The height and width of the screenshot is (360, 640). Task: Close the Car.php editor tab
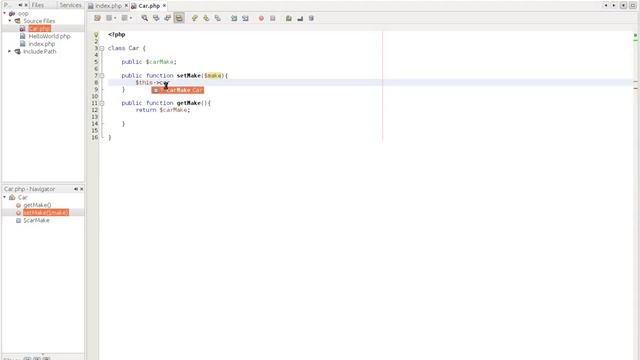164,6
